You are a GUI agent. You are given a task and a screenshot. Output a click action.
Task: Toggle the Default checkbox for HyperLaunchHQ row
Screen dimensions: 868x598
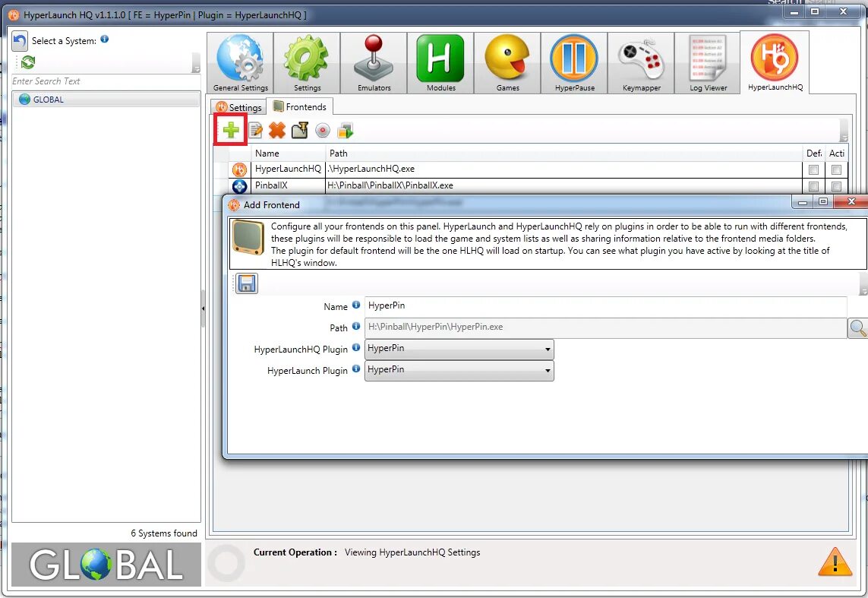coord(813,169)
